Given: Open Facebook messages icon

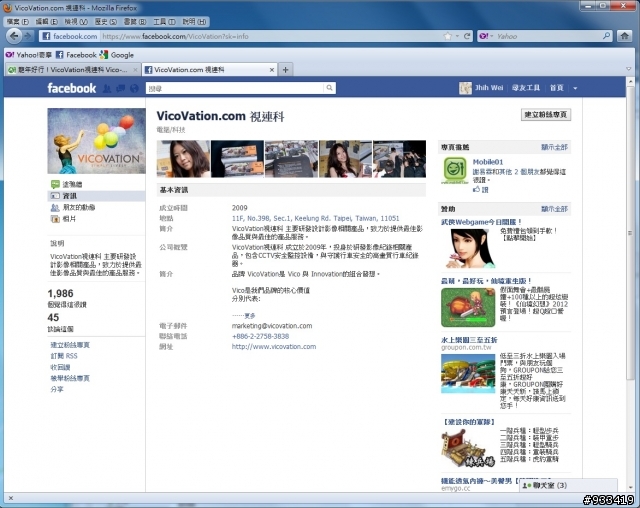Looking at the screenshot, I should pos(120,88).
